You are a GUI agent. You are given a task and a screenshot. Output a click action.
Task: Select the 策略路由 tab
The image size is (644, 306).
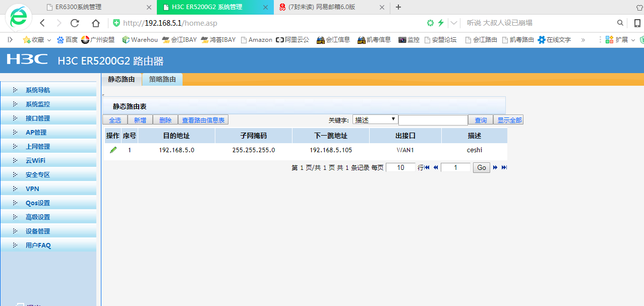pos(162,80)
